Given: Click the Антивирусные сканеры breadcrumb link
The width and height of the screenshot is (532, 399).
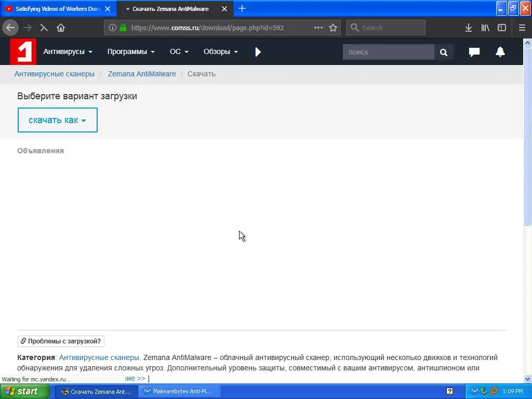Looking at the screenshot, I should pyautogui.click(x=54, y=74).
